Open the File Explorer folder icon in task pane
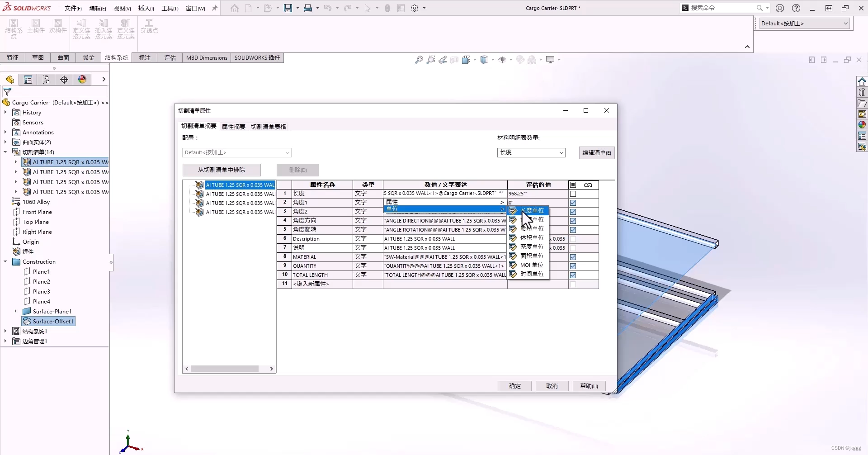Image resolution: width=868 pixels, height=455 pixels. (862, 103)
